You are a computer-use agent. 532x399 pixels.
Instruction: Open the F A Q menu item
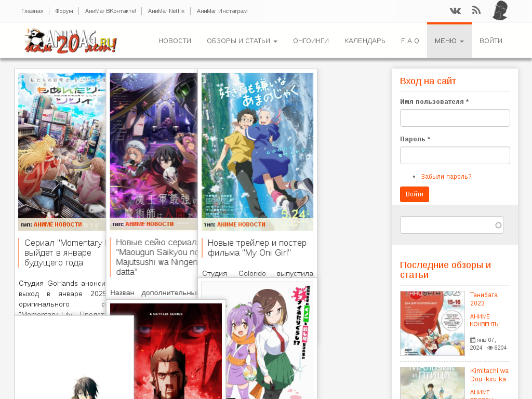point(410,41)
